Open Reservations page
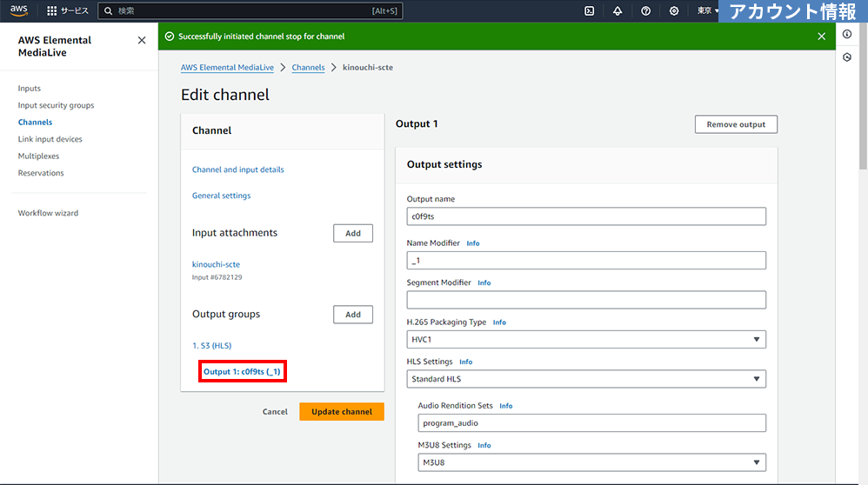 pos(41,173)
